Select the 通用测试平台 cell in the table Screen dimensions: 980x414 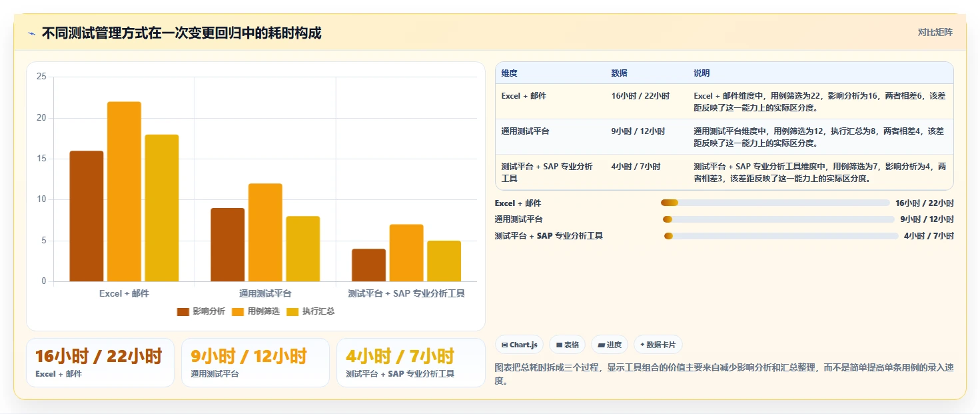(526, 131)
